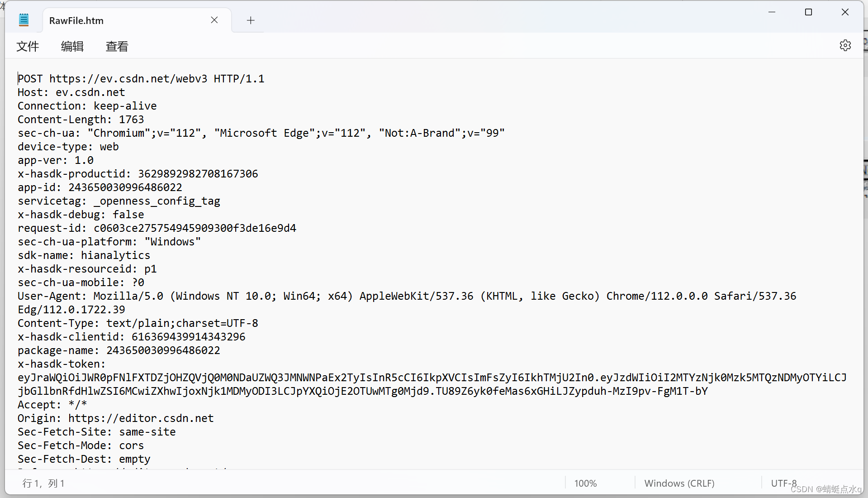Click the Accept: */* line
The image size is (868, 498).
pos(52,405)
